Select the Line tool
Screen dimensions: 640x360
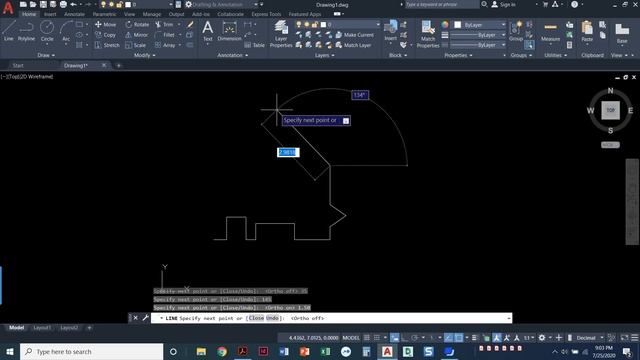(9, 31)
